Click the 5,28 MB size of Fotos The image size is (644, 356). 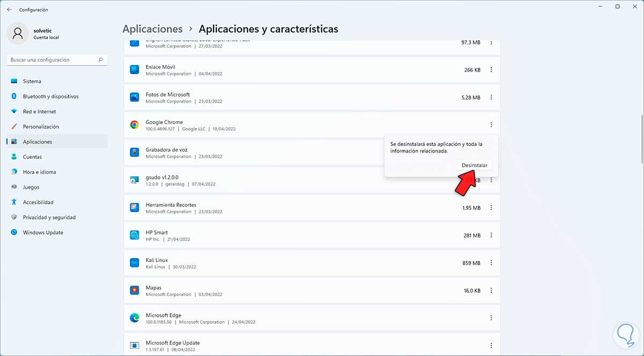click(x=471, y=98)
